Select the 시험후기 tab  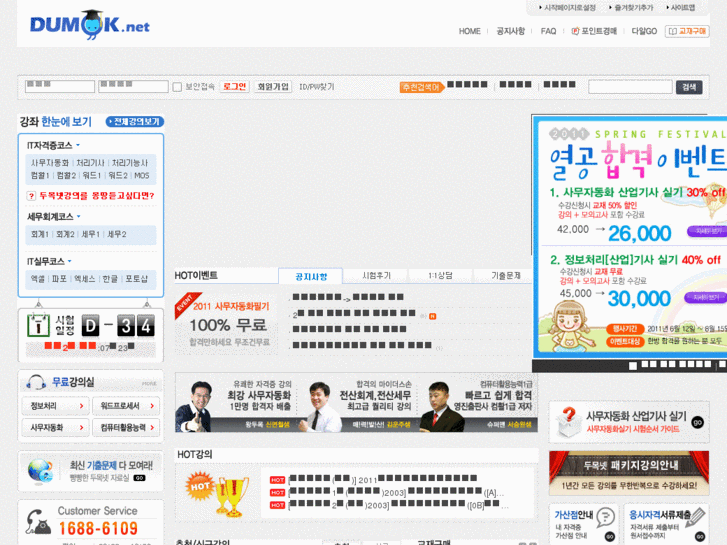coord(376,276)
